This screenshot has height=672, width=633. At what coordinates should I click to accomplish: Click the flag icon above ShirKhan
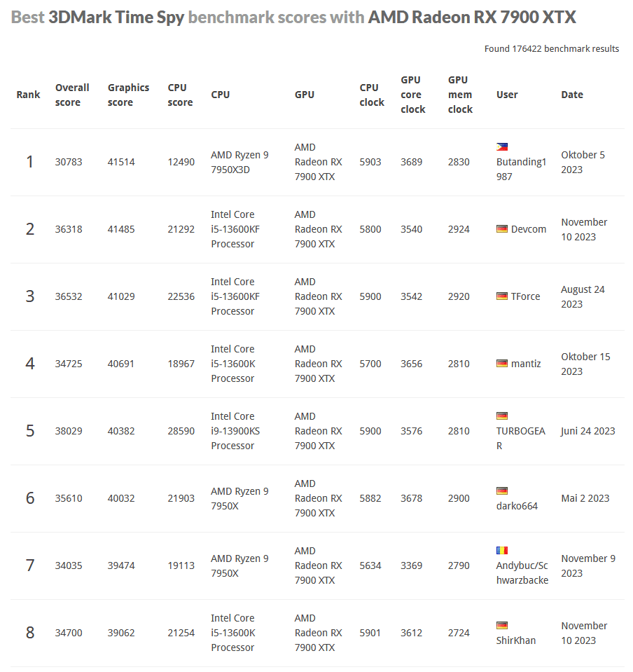point(502,625)
